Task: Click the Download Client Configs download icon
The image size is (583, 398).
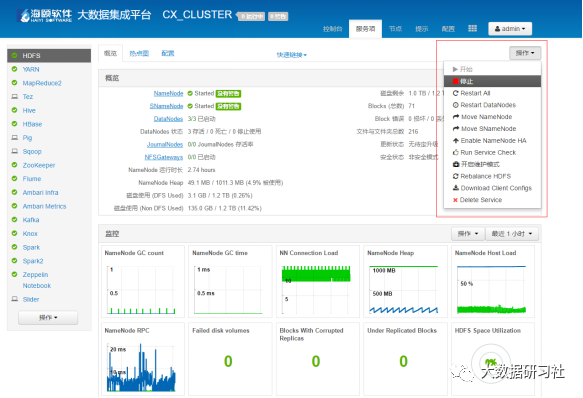Action: coord(455,188)
